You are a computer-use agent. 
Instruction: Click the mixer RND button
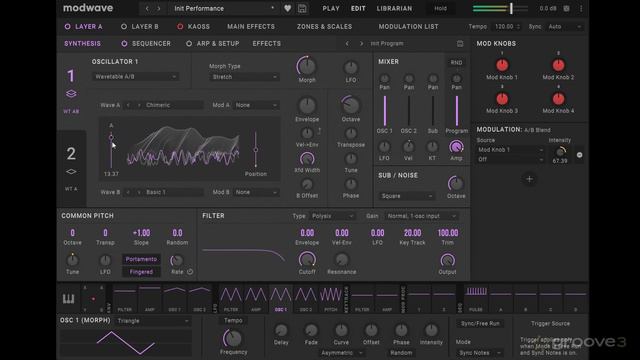click(x=456, y=62)
